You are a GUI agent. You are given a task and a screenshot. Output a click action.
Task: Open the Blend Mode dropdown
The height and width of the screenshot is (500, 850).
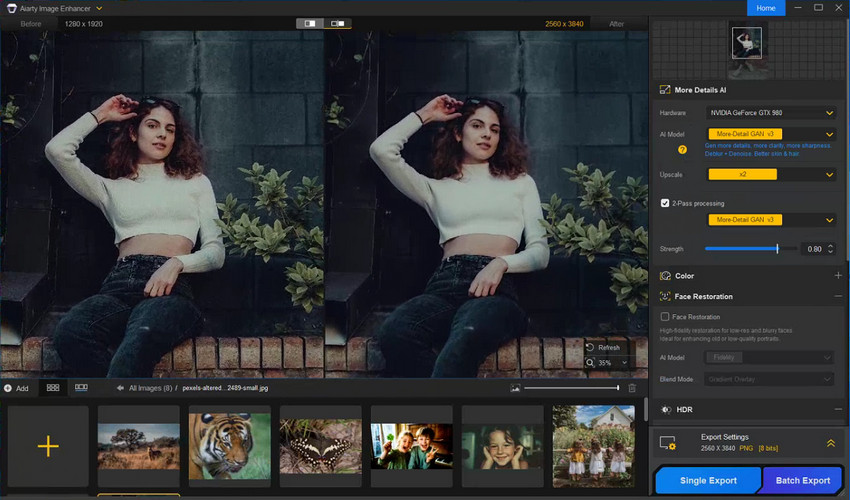[769, 379]
